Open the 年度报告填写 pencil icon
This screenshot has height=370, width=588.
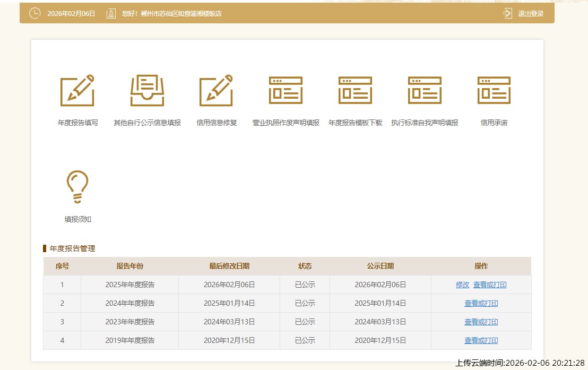pos(77,90)
